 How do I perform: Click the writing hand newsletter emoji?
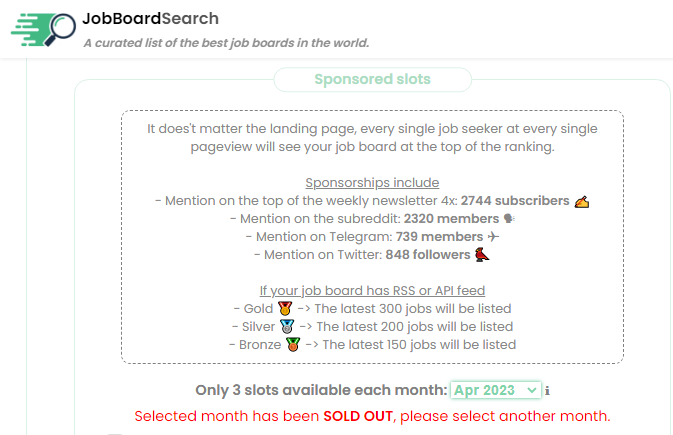click(582, 201)
